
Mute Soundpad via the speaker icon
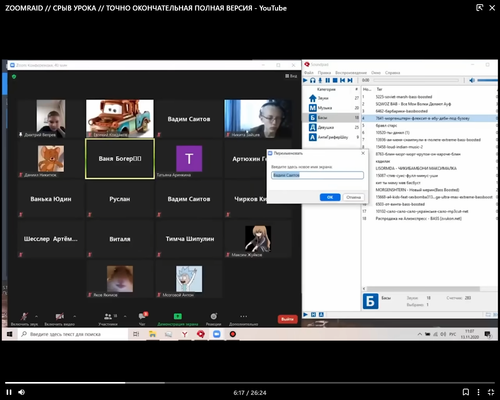point(472,80)
